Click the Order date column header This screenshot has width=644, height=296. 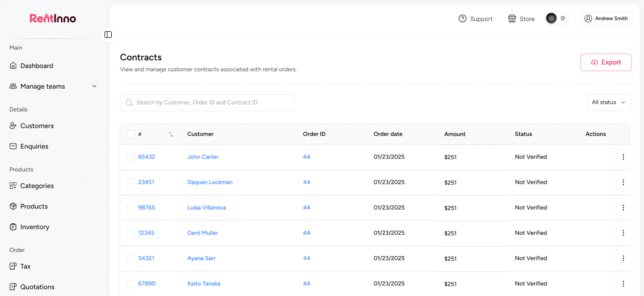click(x=388, y=134)
